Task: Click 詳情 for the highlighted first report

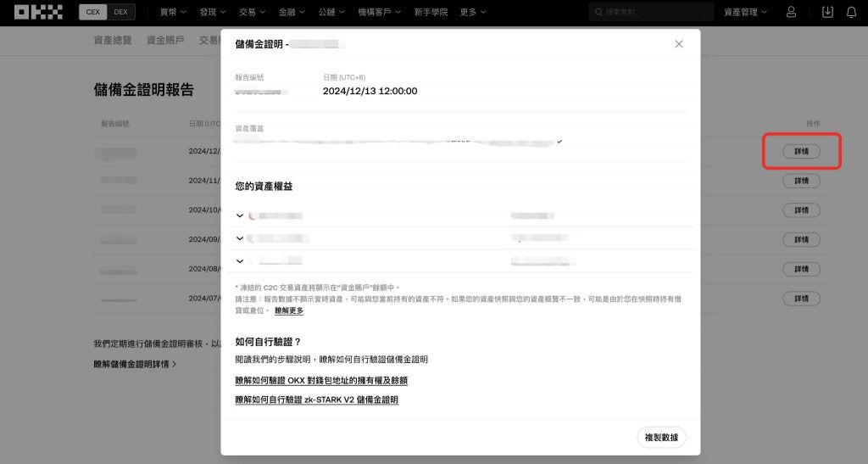Action: (801, 151)
